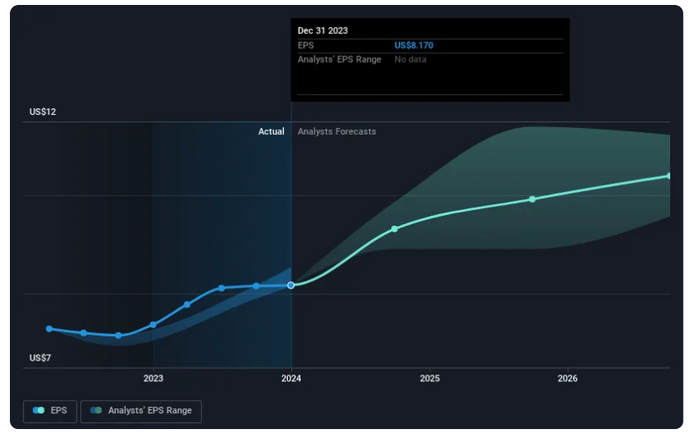Click EPS data point directly above 2023 label
The height and width of the screenshot is (434, 690).
point(153,324)
